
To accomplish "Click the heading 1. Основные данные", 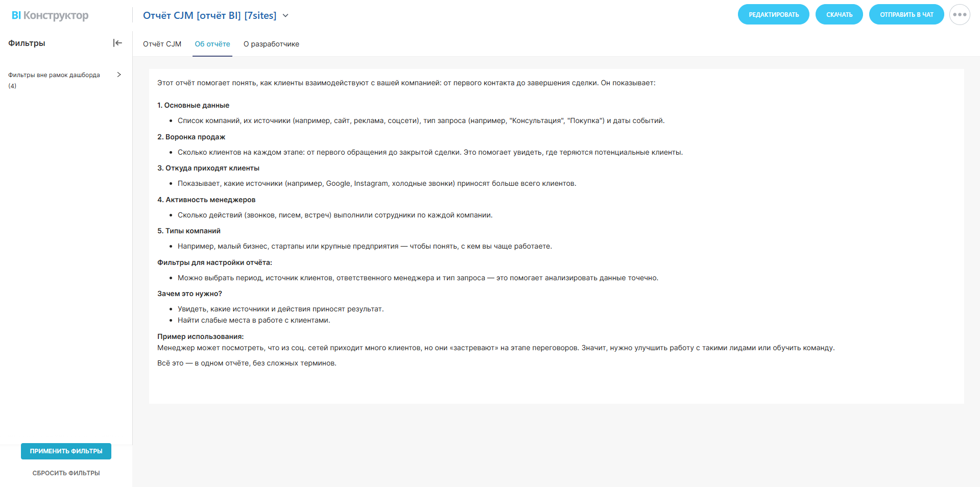I will [x=193, y=105].
